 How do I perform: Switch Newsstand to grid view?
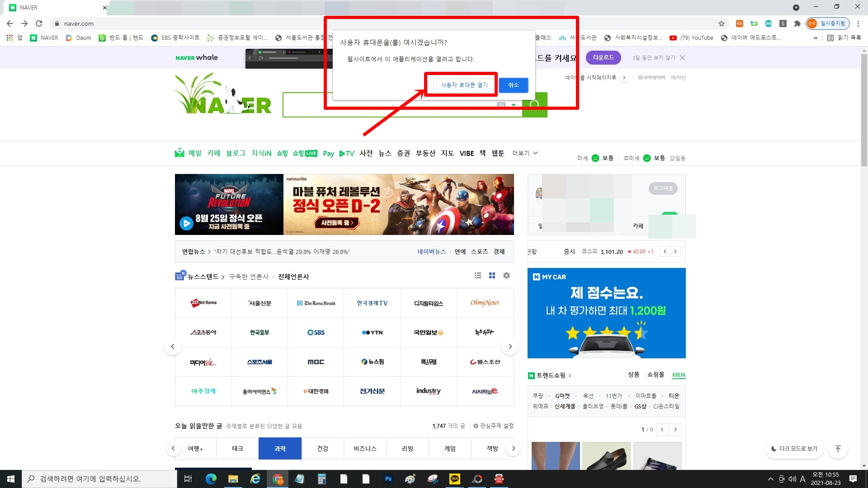492,276
